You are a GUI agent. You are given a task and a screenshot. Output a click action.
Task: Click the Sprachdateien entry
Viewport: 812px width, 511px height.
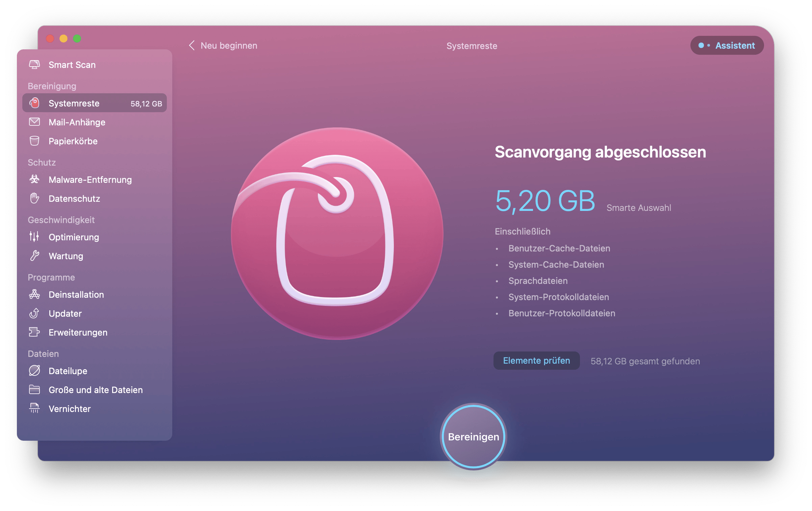[538, 281]
